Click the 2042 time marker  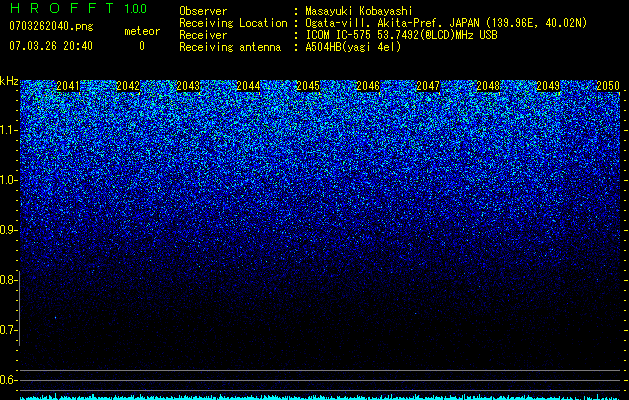pos(128,86)
